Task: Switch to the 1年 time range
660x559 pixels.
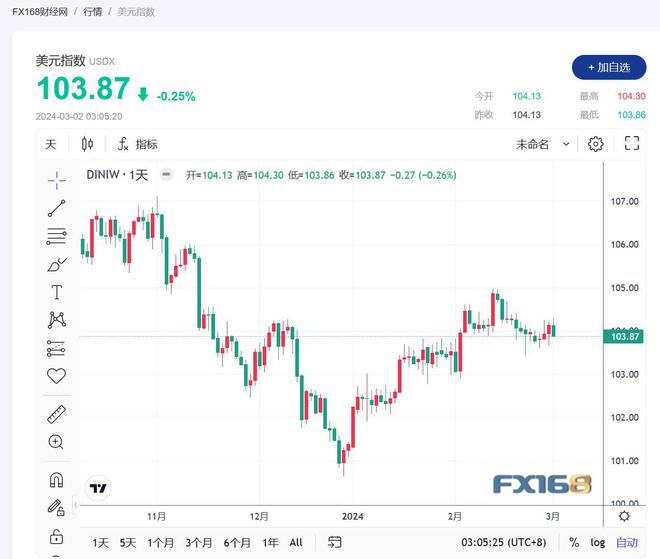Action: coord(270,542)
